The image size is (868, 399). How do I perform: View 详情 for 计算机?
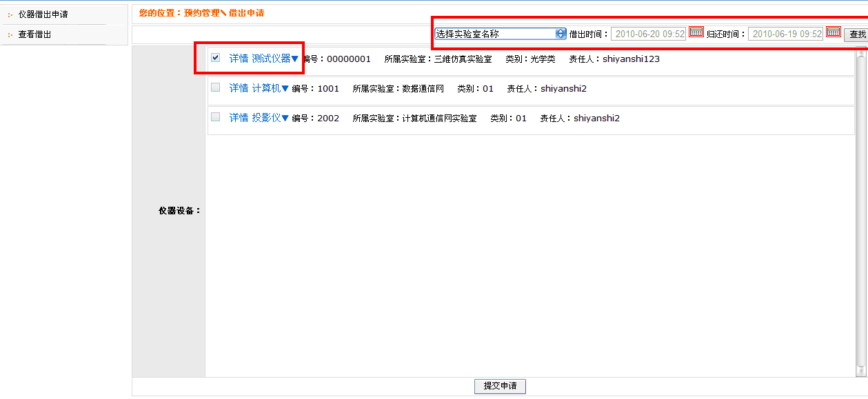239,88
